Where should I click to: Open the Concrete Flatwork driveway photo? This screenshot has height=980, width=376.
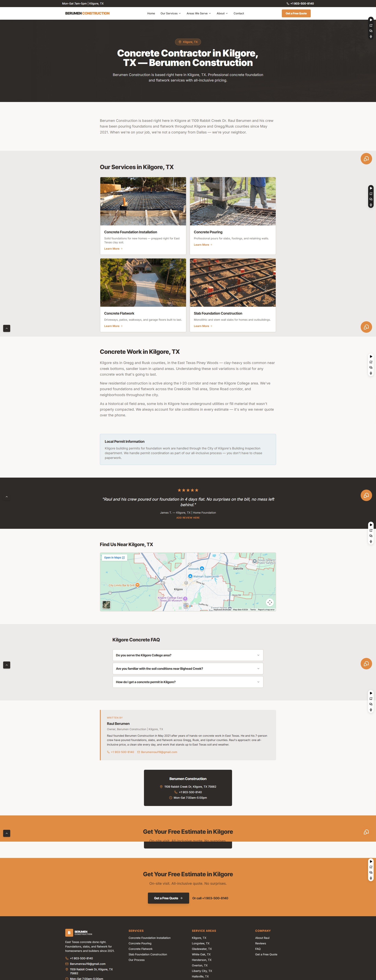click(x=143, y=283)
